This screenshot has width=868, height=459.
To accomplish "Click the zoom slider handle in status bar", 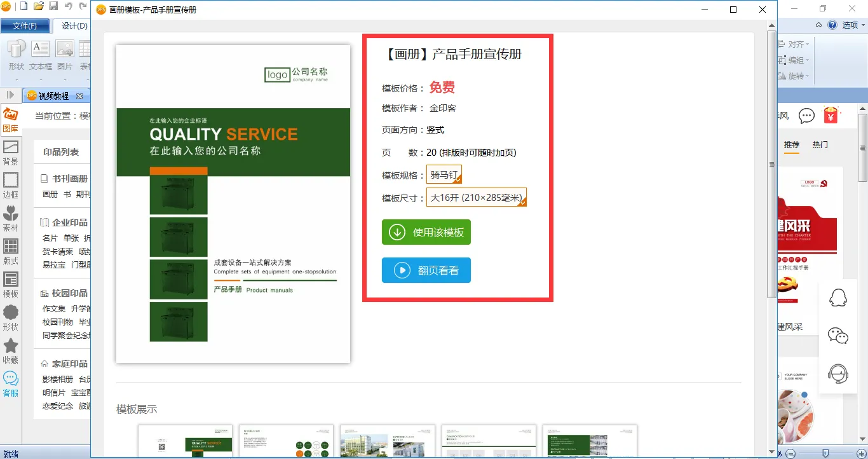I will (x=825, y=453).
